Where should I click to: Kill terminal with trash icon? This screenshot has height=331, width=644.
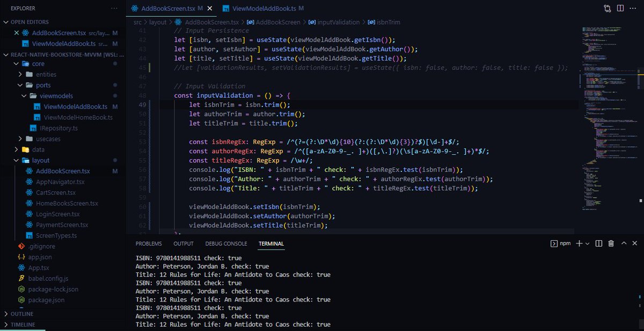[611, 243]
